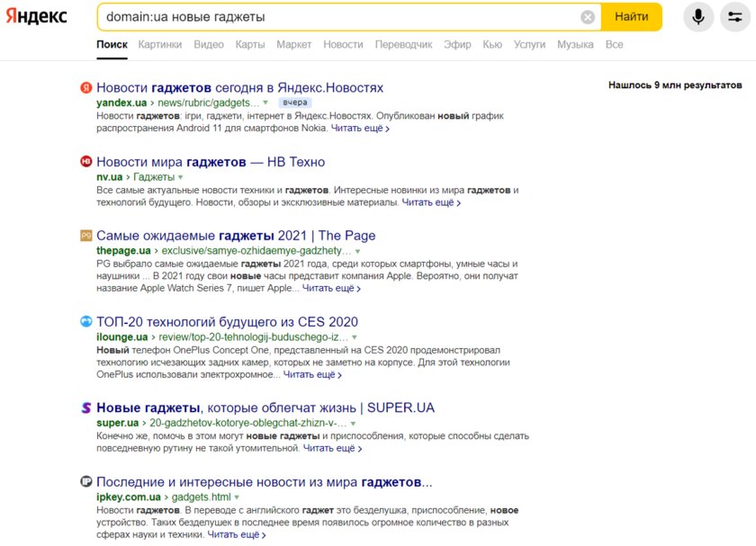Click the ipkey.com.ua domain link

129,497
